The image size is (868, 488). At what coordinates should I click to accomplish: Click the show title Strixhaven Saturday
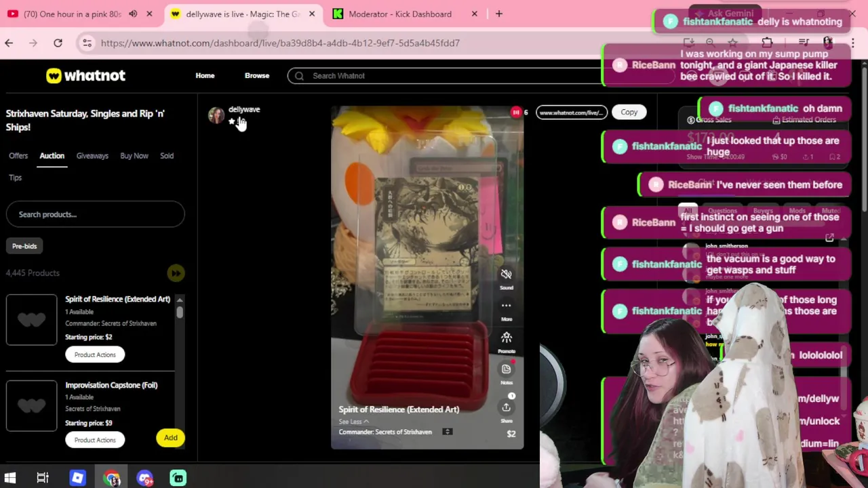coord(85,120)
